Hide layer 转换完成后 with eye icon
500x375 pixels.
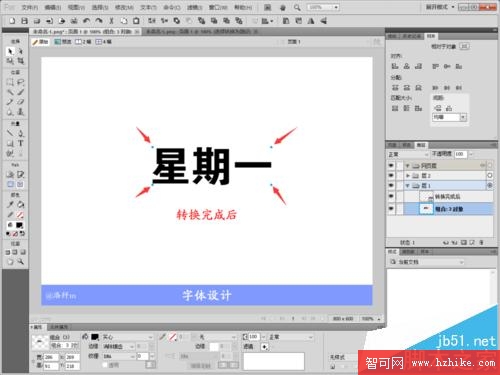(391, 196)
